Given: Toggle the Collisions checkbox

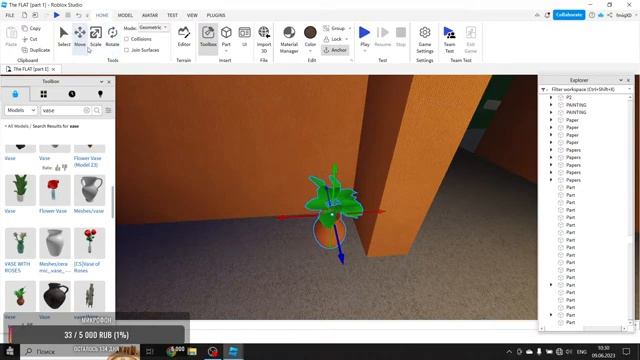Looking at the screenshot, I should [x=127, y=39].
